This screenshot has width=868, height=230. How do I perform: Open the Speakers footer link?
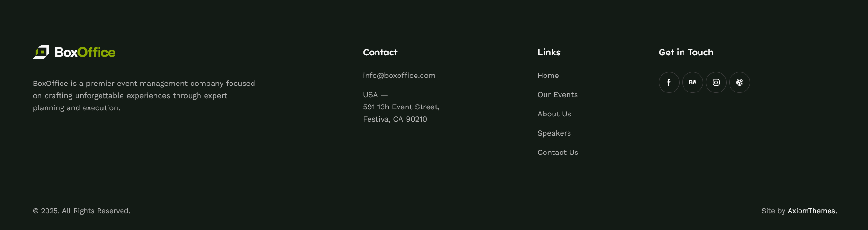click(x=554, y=133)
